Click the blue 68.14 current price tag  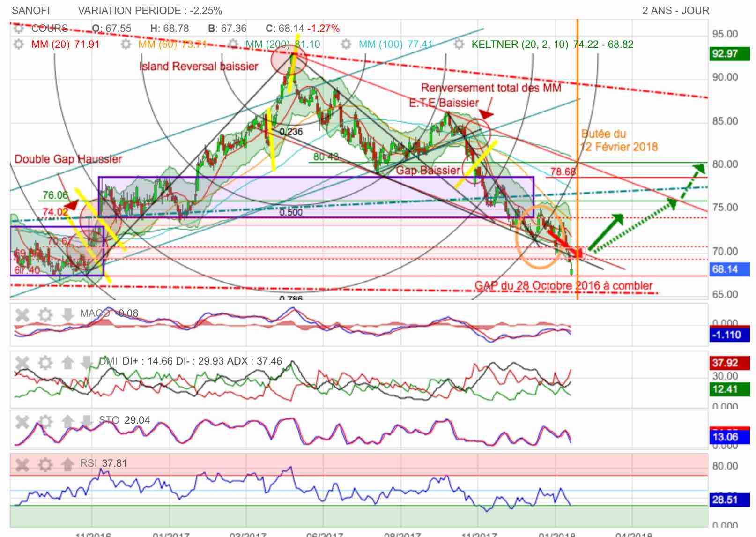(x=729, y=269)
